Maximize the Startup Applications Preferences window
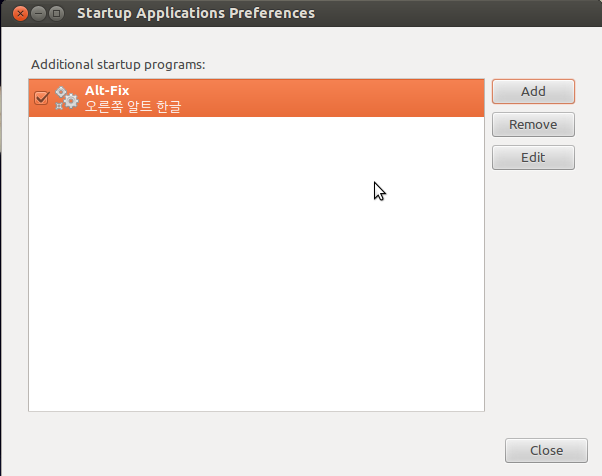This screenshot has height=476, width=602. click(x=56, y=14)
